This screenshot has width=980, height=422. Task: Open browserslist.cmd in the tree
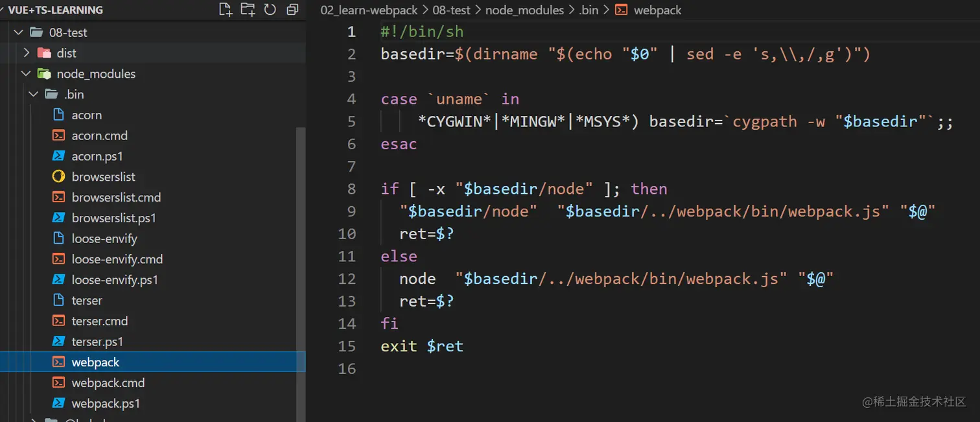pos(117,198)
